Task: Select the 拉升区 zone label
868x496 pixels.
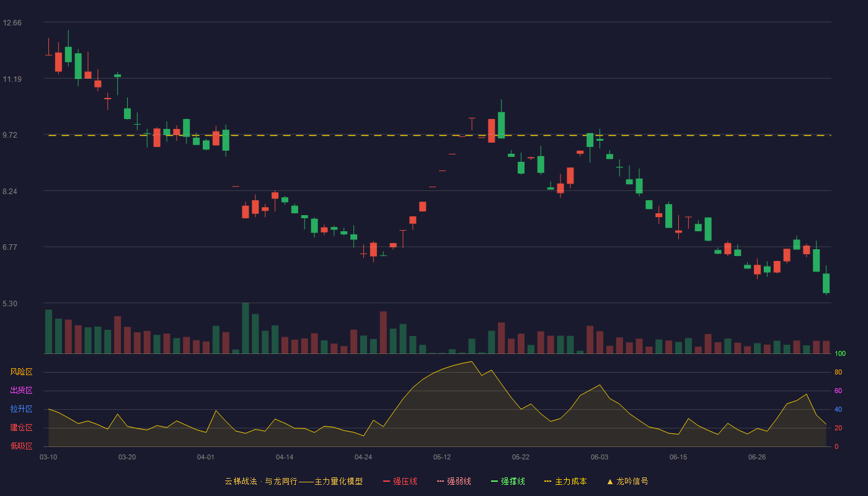Action: [21, 409]
